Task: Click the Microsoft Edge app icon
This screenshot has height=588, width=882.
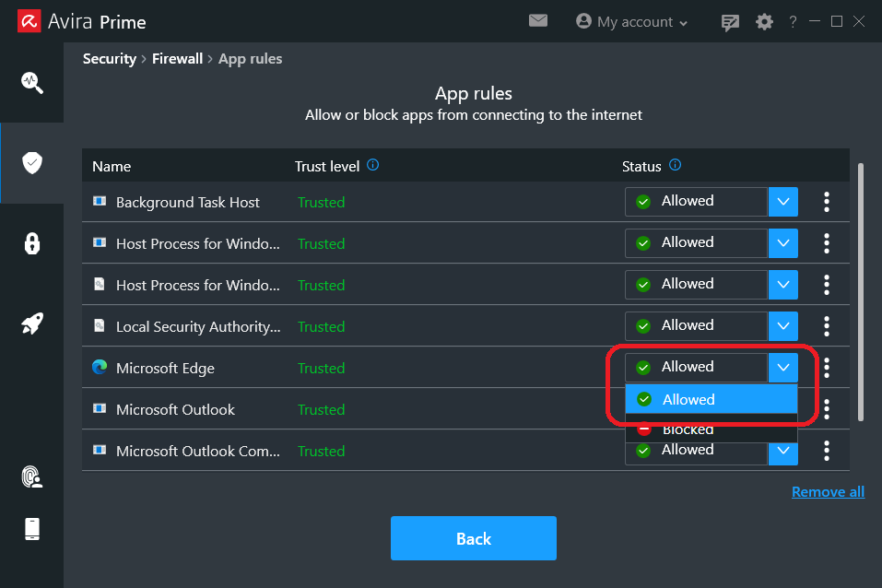Action: 100,367
